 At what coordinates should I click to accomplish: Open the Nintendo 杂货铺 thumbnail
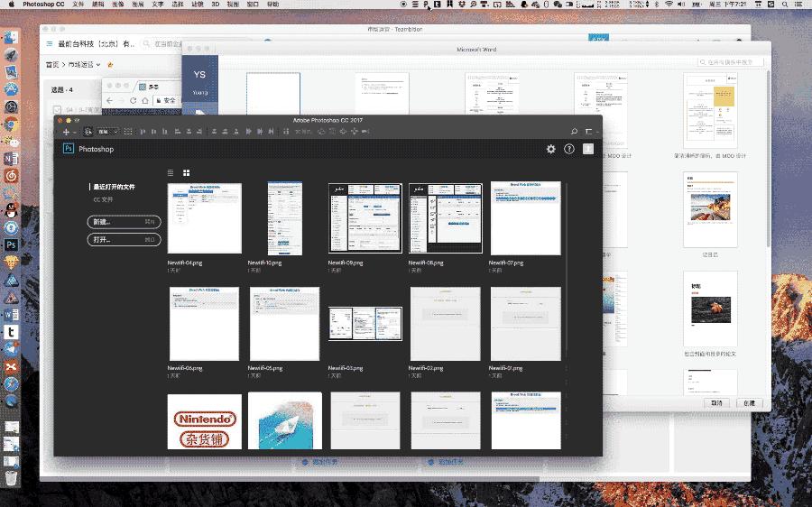(x=205, y=421)
